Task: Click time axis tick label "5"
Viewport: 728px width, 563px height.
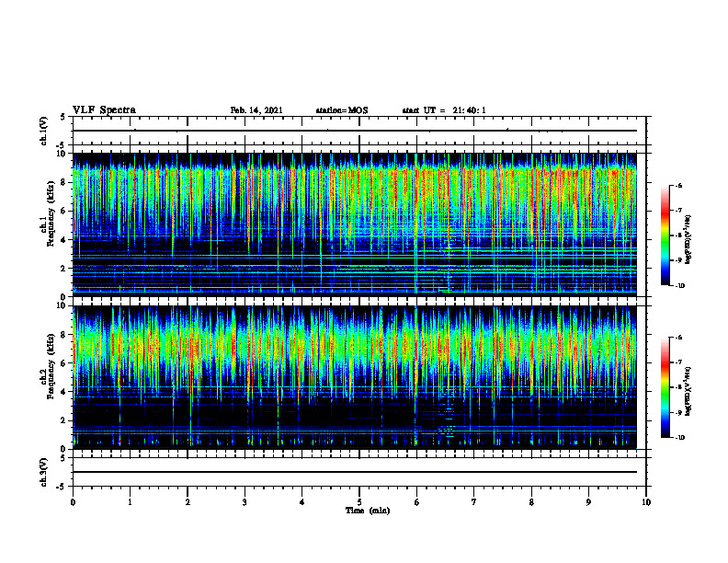Action: [x=359, y=502]
